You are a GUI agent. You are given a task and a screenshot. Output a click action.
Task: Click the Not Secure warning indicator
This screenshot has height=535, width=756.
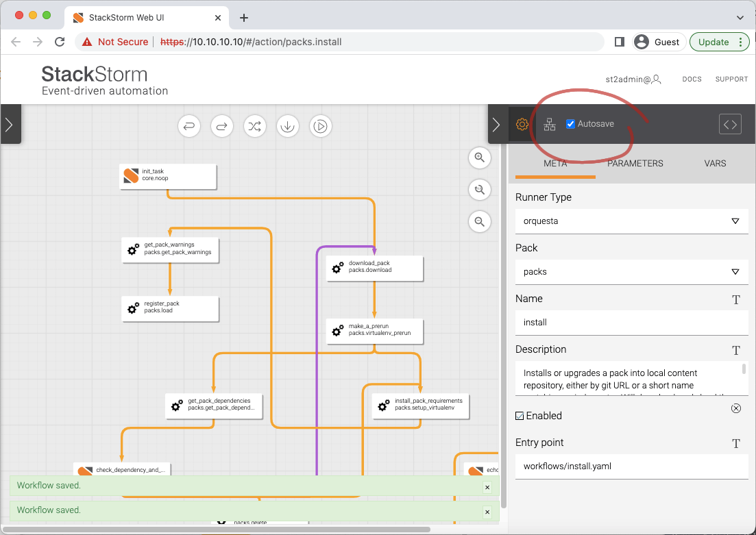coord(114,42)
